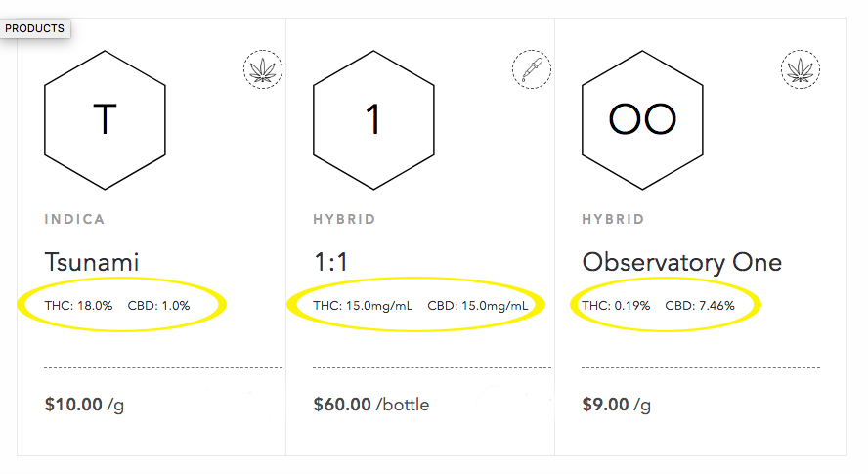
Task: Click the $9.00 /g price
Action: coord(616,405)
